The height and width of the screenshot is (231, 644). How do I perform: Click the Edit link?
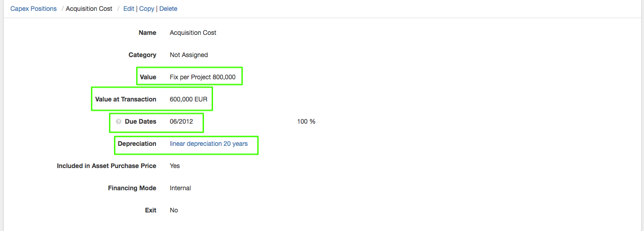[x=129, y=9]
